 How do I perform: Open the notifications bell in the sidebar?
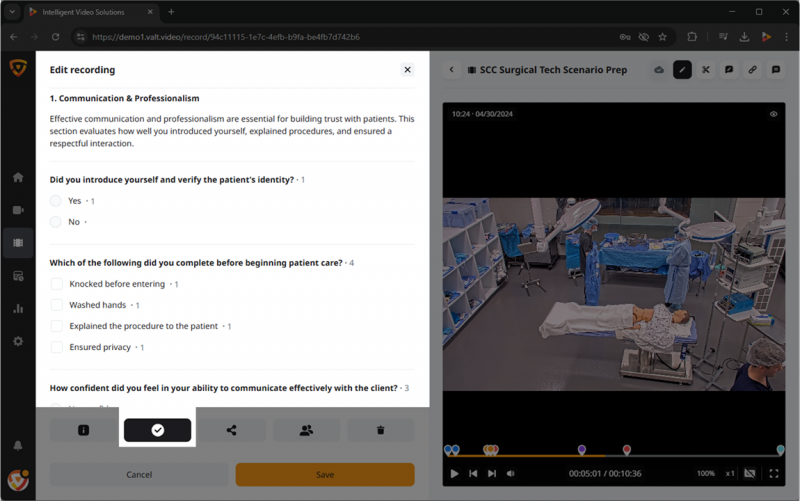tap(18, 445)
